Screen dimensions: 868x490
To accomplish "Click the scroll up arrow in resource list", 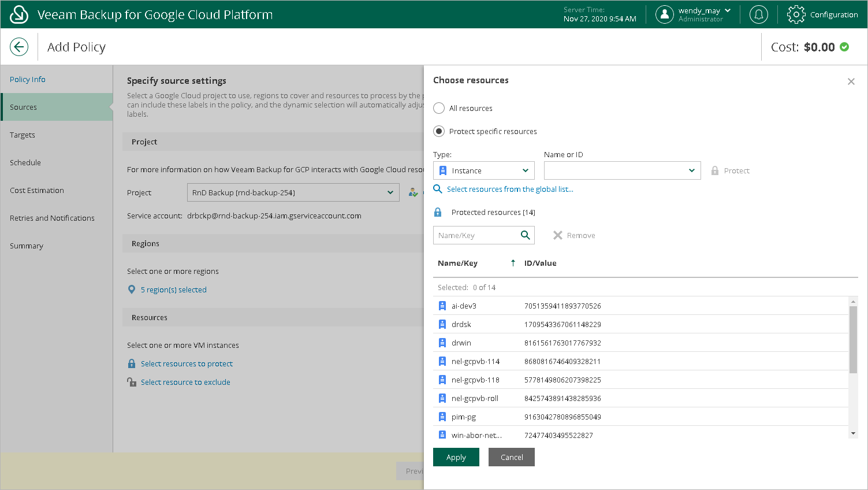I will [x=853, y=301].
